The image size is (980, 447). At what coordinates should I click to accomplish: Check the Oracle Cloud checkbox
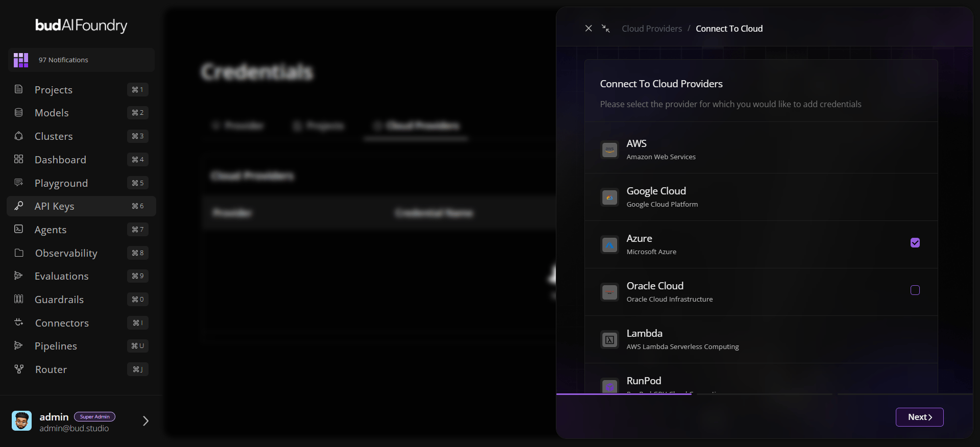[x=915, y=290]
